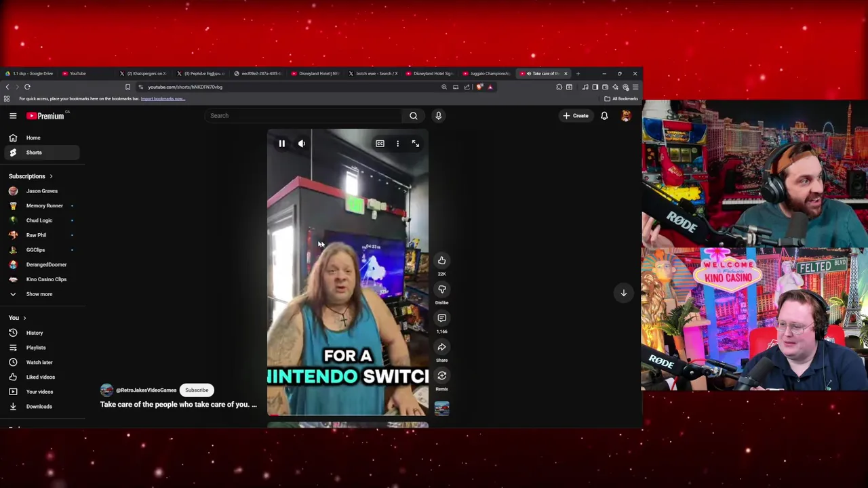This screenshot has width=868, height=488.
Task: Go to Home in the sidebar
Action: click(x=41, y=138)
